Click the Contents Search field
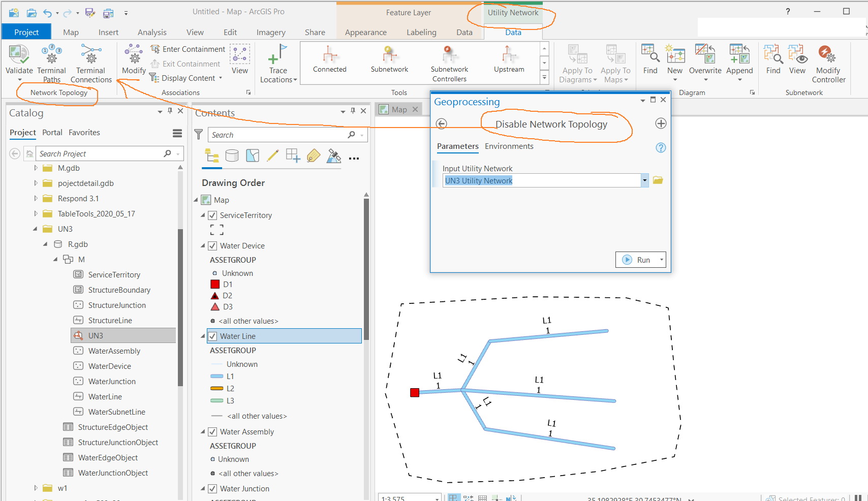This screenshot has width=868, height=501. pyautogui.click(x=278, y=135)
